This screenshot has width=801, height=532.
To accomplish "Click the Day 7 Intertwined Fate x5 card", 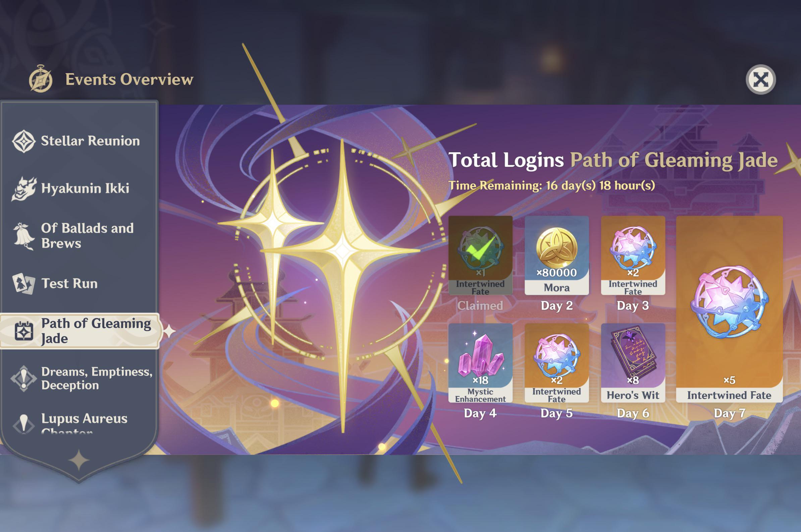I will pyautogui.click(x=730, y=309).
